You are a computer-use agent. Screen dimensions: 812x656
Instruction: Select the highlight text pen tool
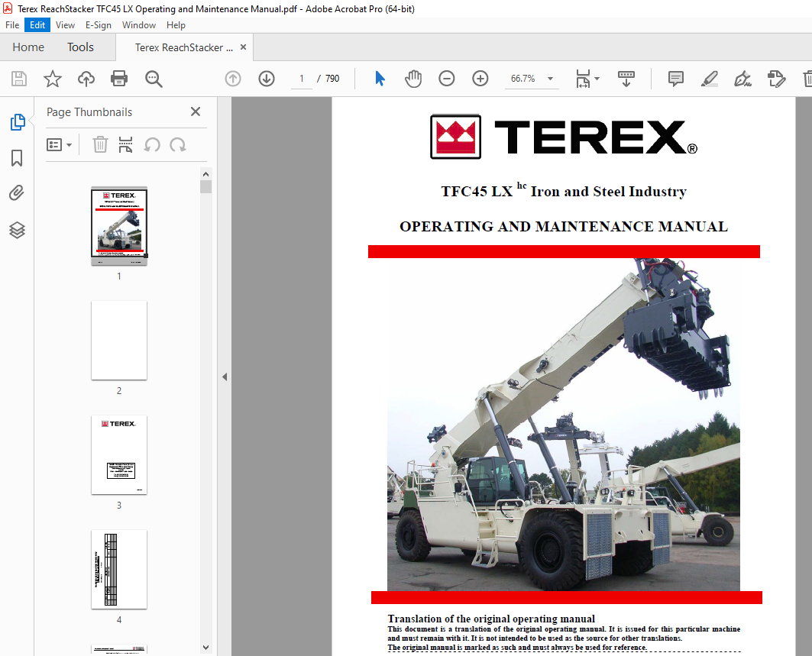709,79
